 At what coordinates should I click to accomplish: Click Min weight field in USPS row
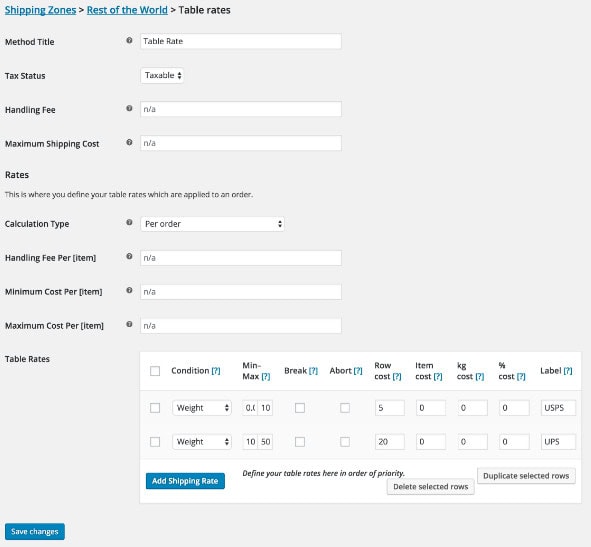coord(250,408)
